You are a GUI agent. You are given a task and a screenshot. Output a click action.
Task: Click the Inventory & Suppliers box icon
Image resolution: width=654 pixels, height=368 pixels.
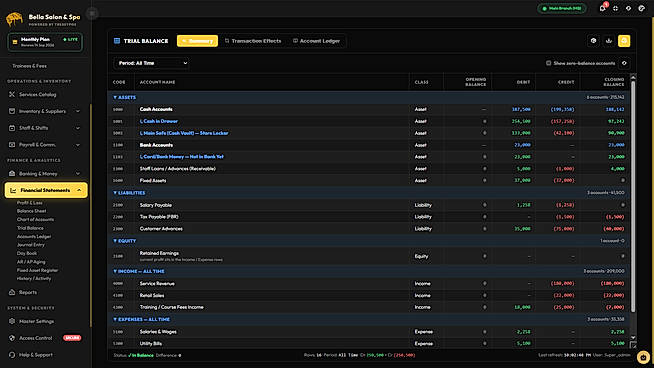click(12, 111)
